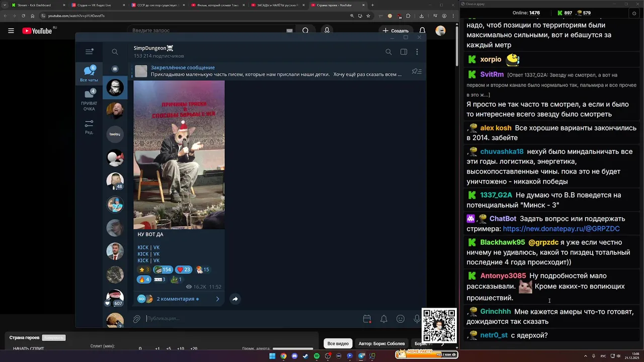This screenshot has height=362, width=644.
Task: Open the schedule calendar icon in the composer
Action: pos(367,319)
